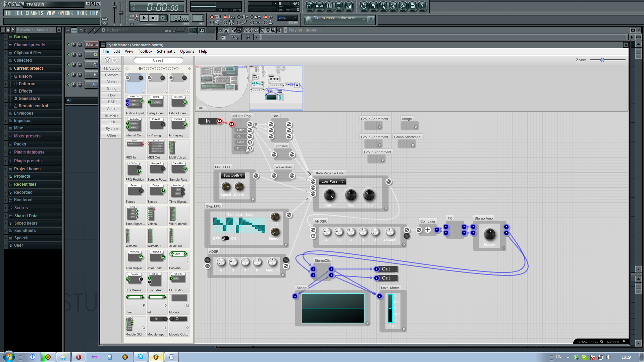Screen dimensions: 644x362
Task: Open the Piano roll icon
Action: coord(329,6)
